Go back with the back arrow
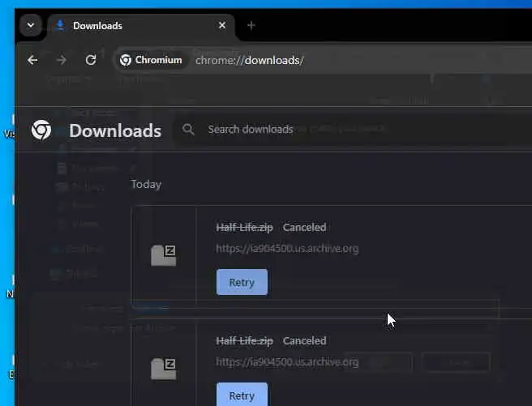This screenshot has height=406, width=532. pyautogui.click(x=32, y=60)
